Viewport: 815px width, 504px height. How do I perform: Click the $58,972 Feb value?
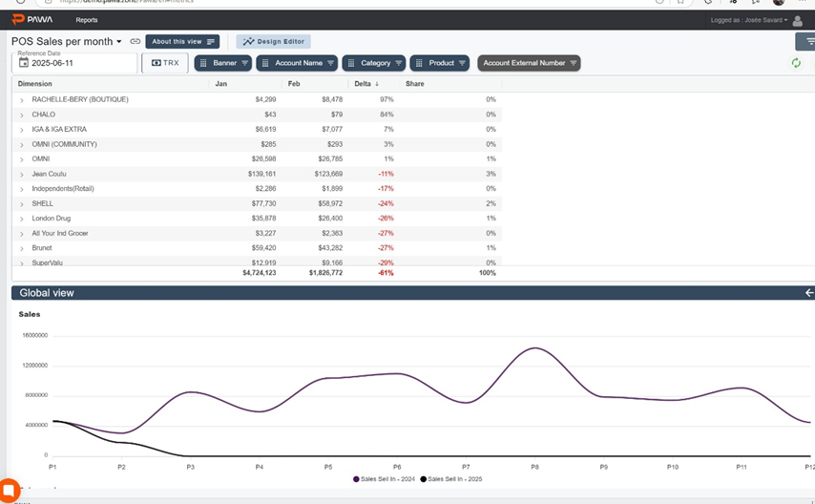330,203
